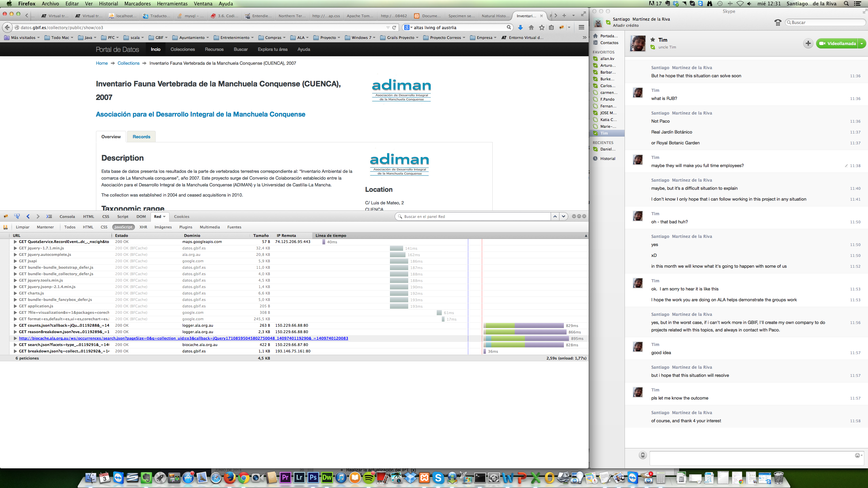868x488 pixels.
Task: Open the Asociación para el Desarrollo Integral link
Action: tap(200, 114)
